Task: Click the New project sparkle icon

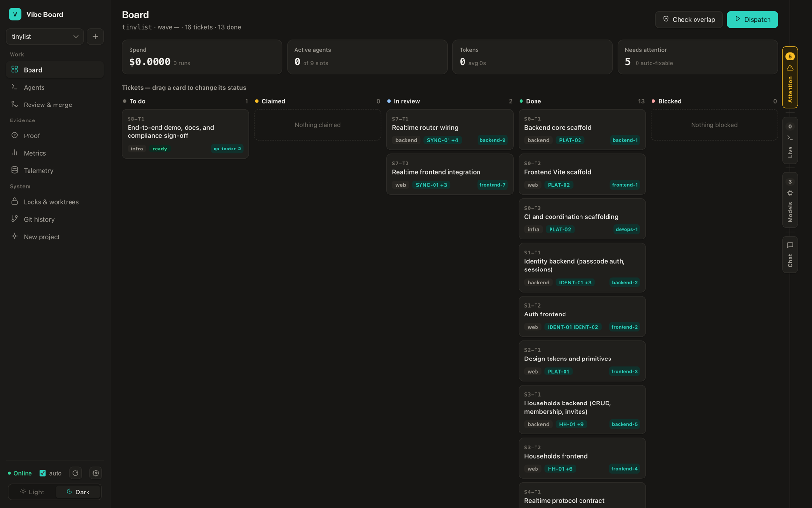Action: tap(14, 236)
